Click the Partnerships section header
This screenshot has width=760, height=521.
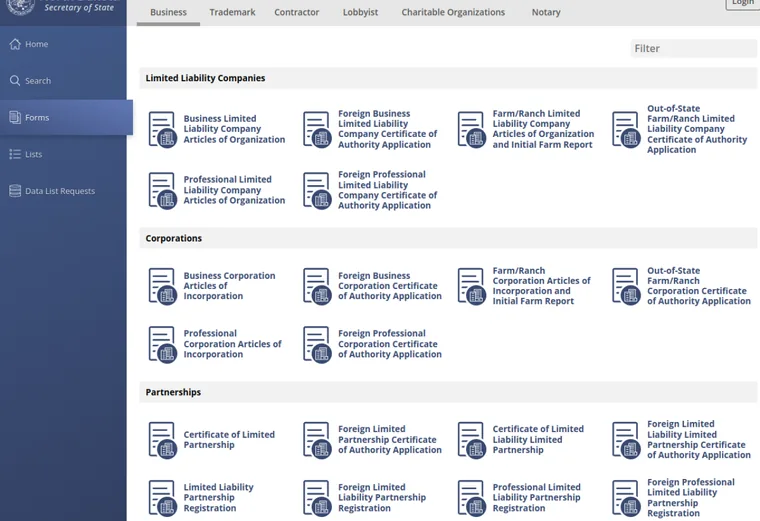click(x=448, y=392)
